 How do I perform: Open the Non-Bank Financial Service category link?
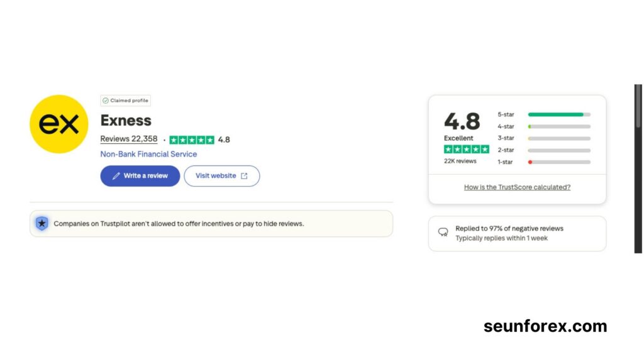tap(148, 154)
